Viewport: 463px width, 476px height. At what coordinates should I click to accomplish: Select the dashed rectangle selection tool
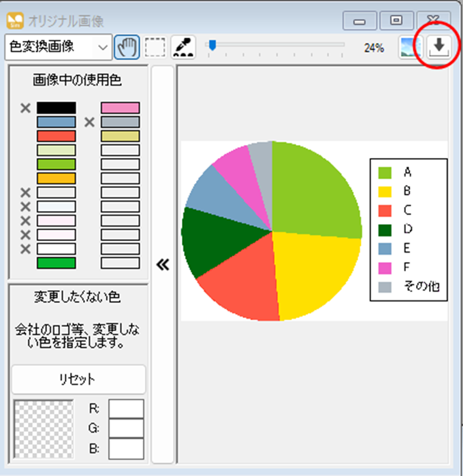pos(155,47)
